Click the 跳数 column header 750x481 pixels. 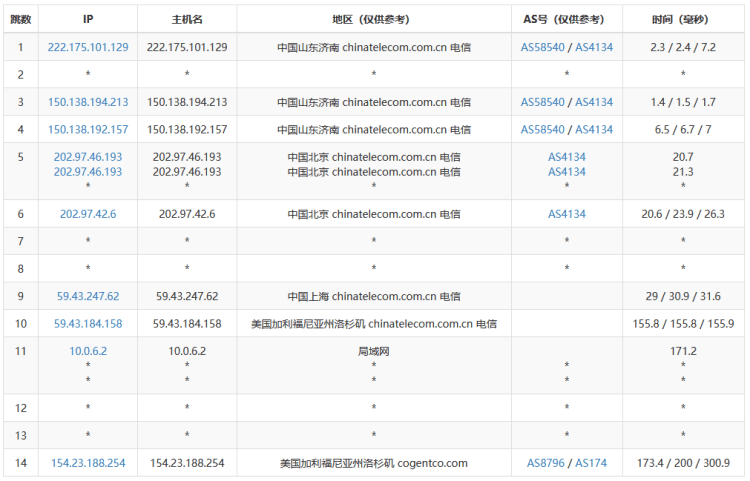pyautogui.click(x=20, y=19)
